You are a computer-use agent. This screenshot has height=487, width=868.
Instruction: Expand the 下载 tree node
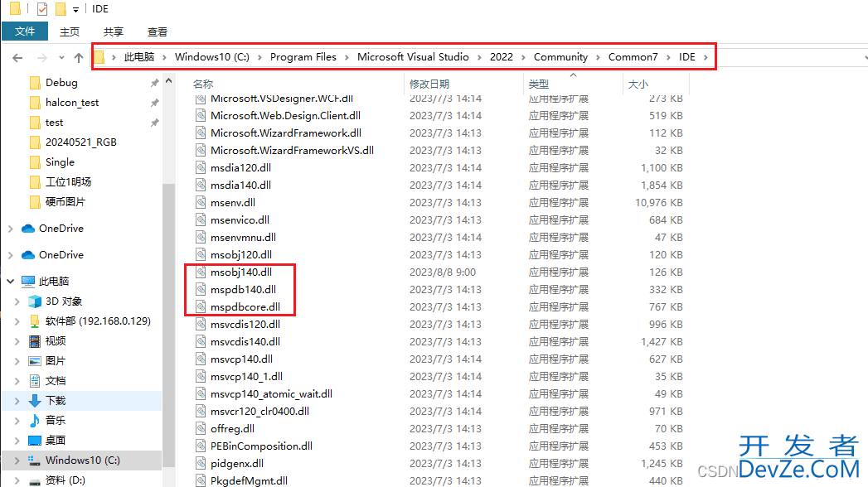17,401
